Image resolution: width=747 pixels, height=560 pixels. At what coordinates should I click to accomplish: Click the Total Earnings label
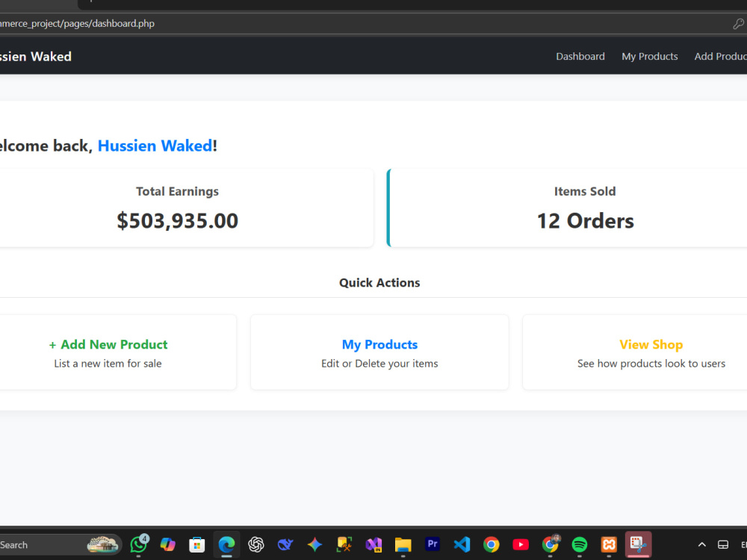pos(177,191)
